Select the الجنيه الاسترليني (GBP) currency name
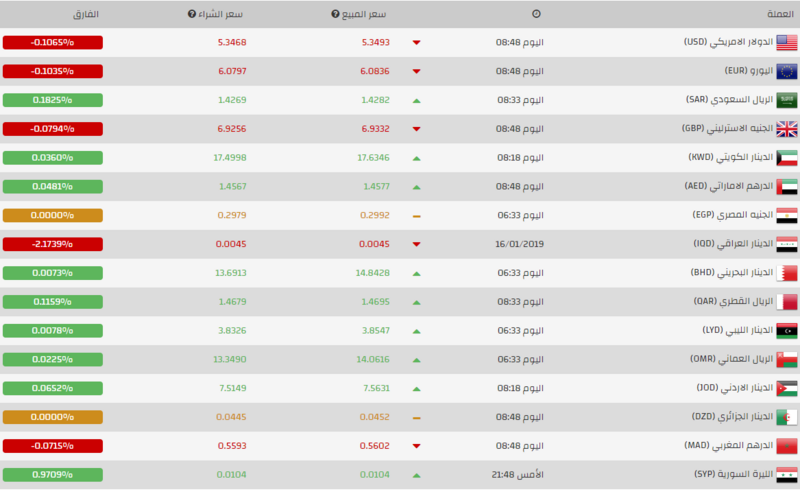800x492 pixels. 728,129
